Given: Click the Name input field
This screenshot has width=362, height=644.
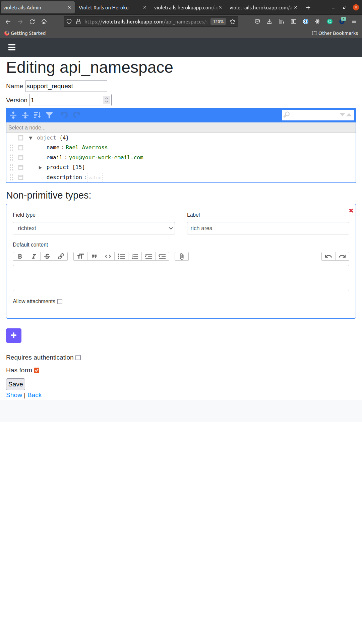Looking at the screenshot, I should pyautogui.click(x=66, y=86).
